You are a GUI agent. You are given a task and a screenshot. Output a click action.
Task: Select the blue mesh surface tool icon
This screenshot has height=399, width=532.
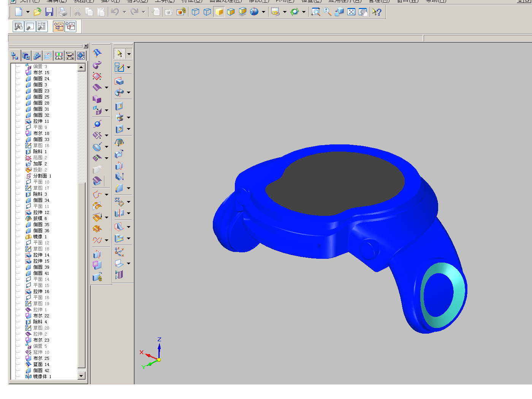(x=97, y=53)
